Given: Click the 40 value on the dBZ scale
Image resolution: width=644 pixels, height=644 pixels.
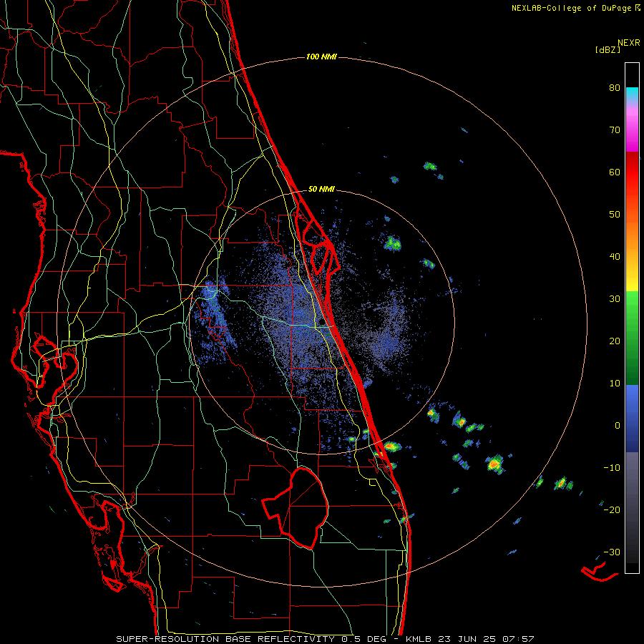Looking at the screenshot, I should tap(615, 257).
